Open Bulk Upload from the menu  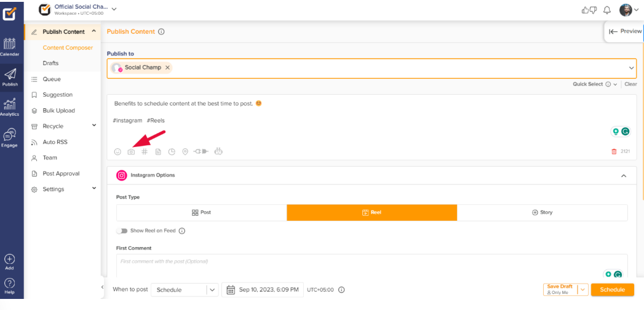[58, 111]
